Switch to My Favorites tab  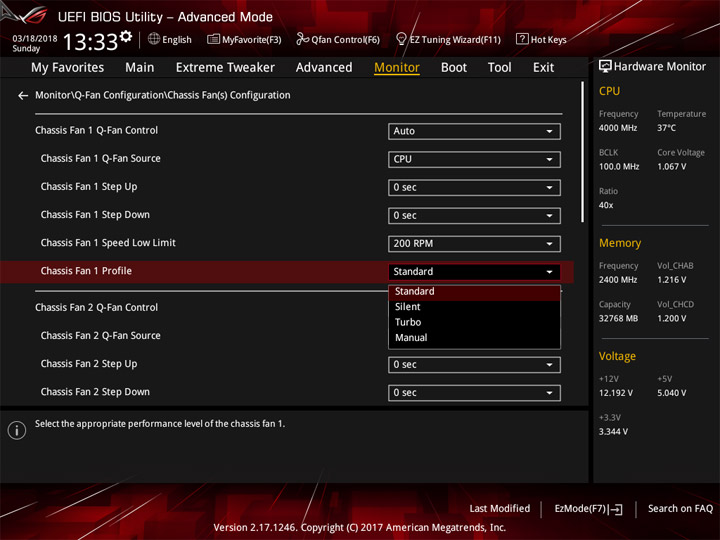point(68,68)
